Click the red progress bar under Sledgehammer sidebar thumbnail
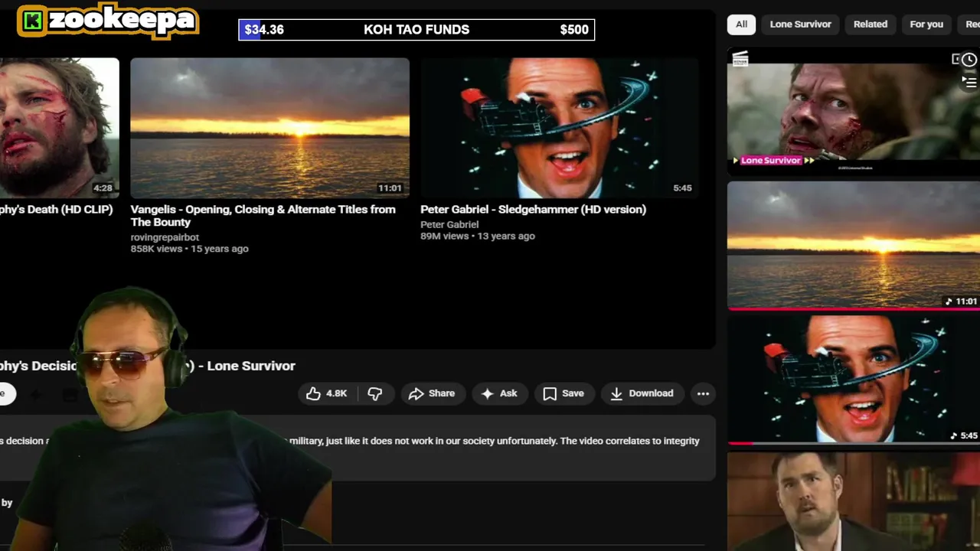Image resolution: width=980 pixels, height=551 pixels. tap(740, 442)
